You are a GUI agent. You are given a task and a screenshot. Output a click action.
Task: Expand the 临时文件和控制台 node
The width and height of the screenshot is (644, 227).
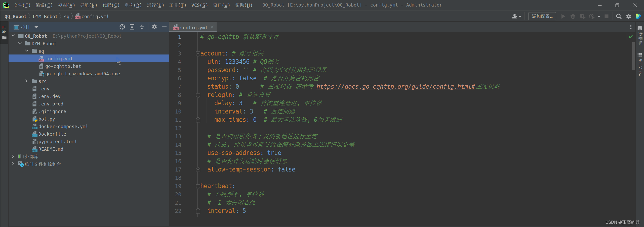[x=13, y=164]
